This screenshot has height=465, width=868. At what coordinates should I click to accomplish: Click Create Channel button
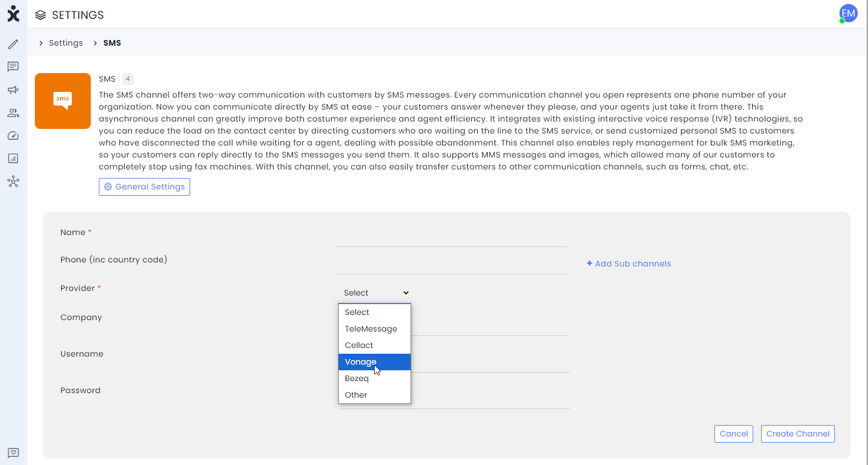tap(798, 434)
